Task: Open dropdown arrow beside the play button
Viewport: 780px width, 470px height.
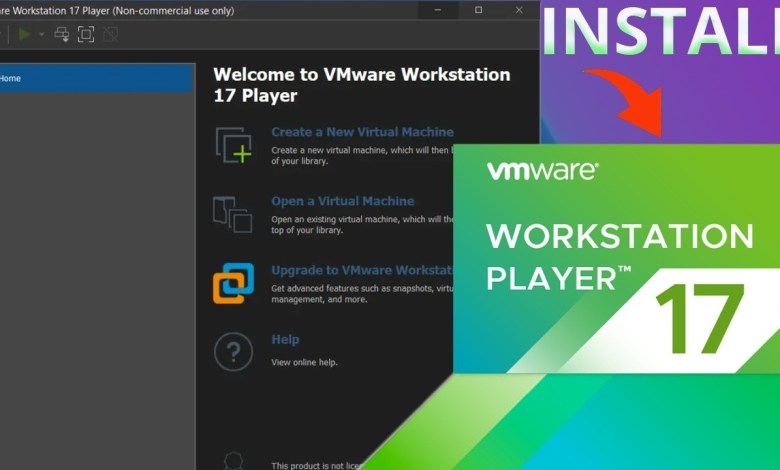Action: point(42,34)
